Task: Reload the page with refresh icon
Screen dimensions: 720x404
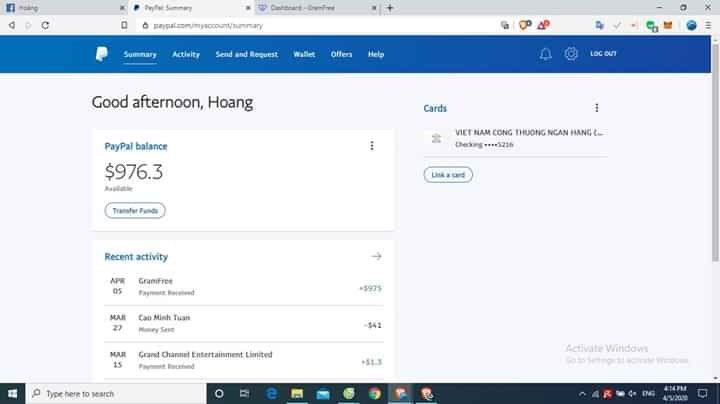Action: click(x=45, y=25)
